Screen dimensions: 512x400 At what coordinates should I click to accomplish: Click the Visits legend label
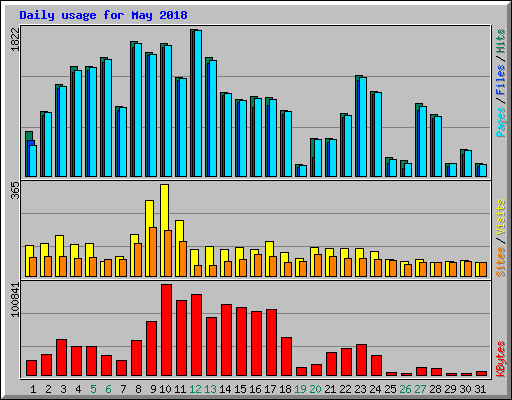501,218
